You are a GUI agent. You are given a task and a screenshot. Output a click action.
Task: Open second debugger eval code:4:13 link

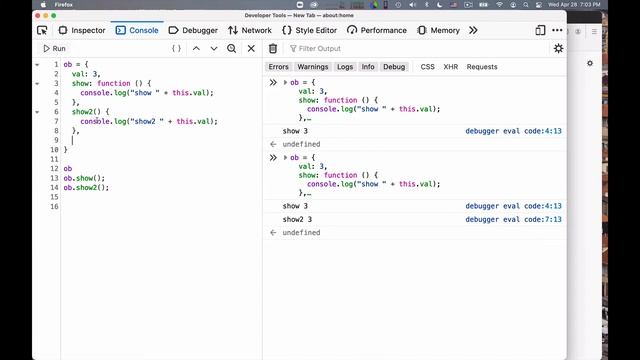coord(513,206)
